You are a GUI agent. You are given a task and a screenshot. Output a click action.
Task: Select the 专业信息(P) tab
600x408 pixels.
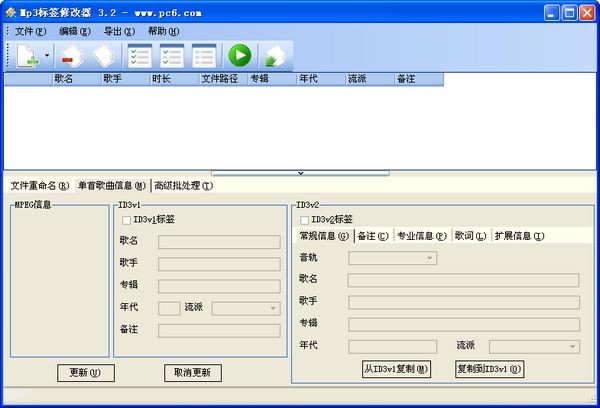(x=422, y=236)
